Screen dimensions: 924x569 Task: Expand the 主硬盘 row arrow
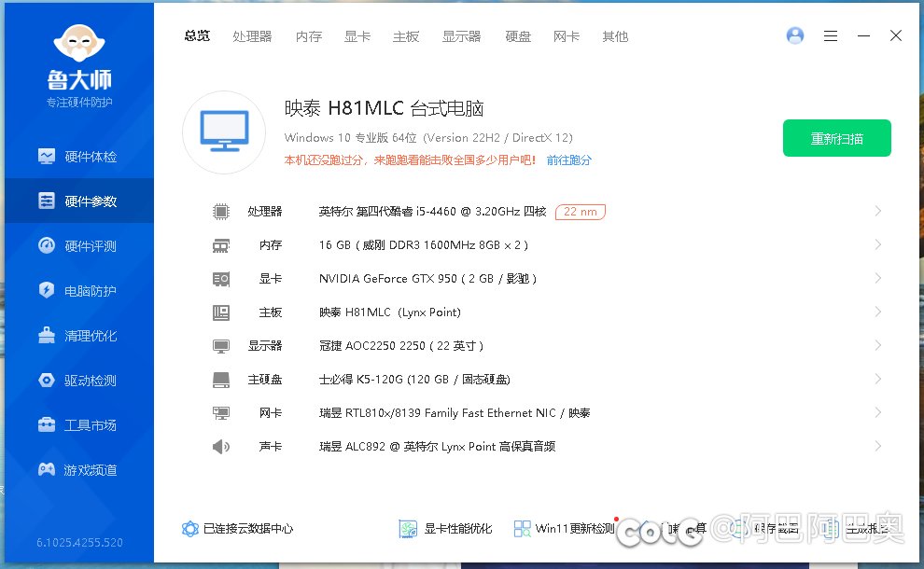pos(877,380)
